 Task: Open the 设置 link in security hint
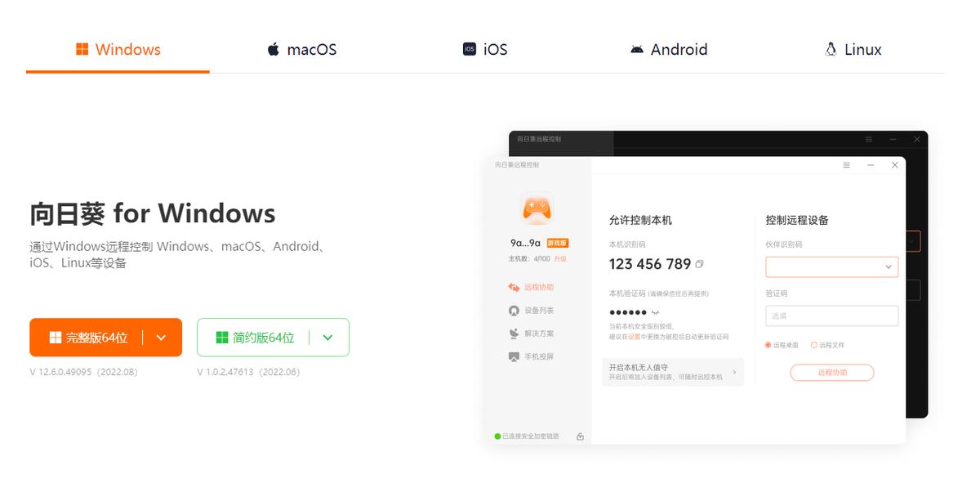pyautogui.click(x=634, y=337)
